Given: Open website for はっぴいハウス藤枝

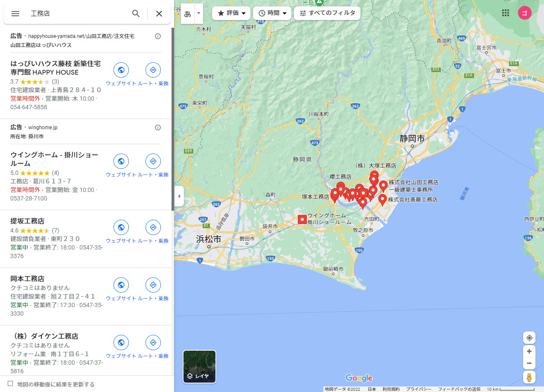Looking at the screenshot, I should click(121, 70).
